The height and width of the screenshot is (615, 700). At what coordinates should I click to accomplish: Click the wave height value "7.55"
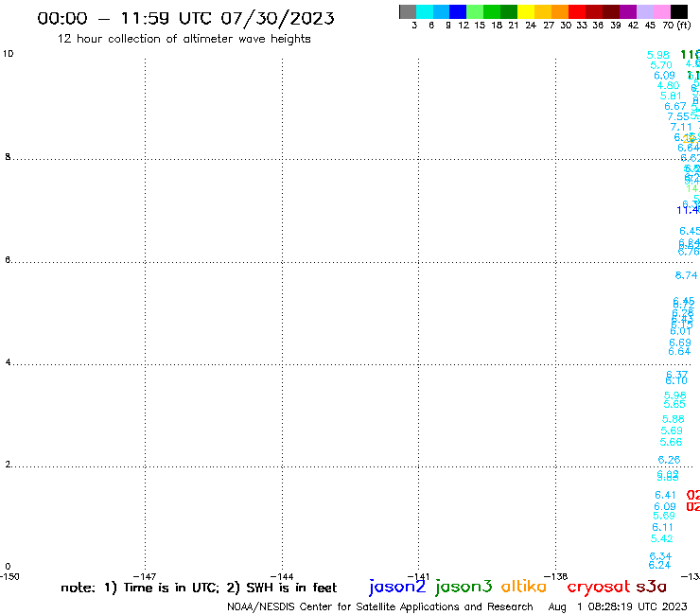point(678,116)
